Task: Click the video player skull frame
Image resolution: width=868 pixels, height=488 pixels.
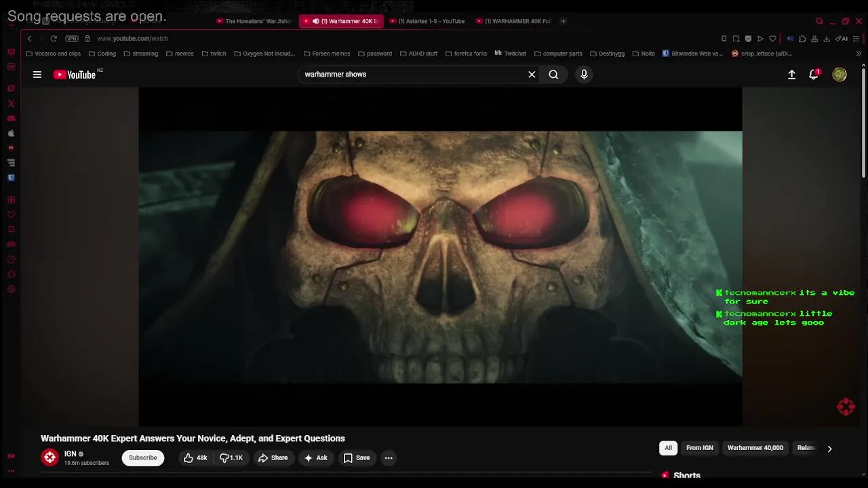Action: coord(441,257)
